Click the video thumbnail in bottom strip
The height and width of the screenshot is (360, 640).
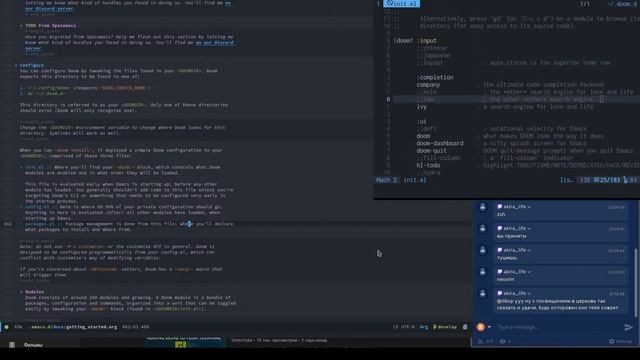pyautogui.click(x=185, y=342)
